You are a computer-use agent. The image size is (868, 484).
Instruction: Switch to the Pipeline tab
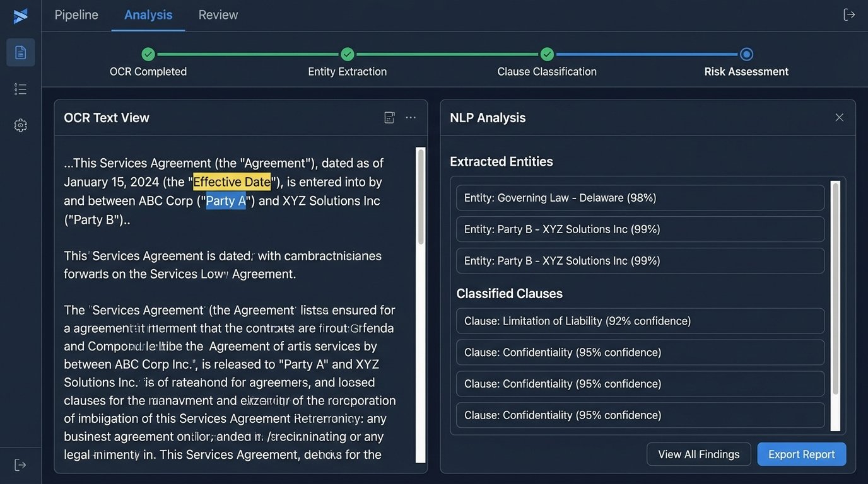(x=76, y=14)
